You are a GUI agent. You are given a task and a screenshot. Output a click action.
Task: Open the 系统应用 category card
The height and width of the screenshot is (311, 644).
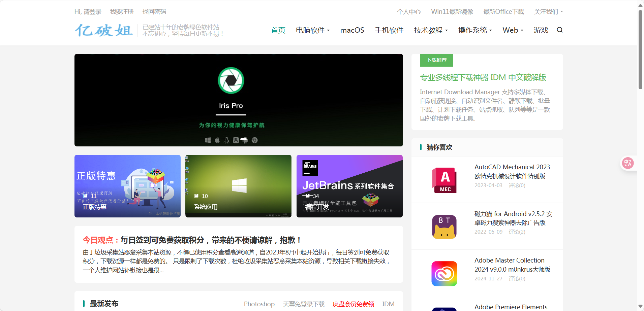(238, 186)
